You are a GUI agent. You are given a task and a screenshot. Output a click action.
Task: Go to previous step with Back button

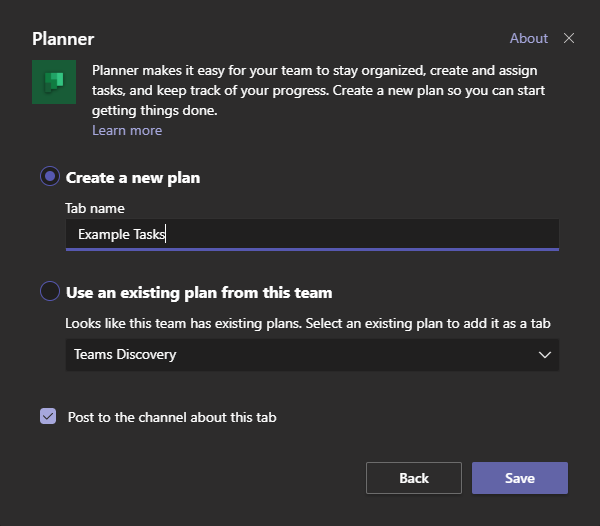tap(414, 478)
